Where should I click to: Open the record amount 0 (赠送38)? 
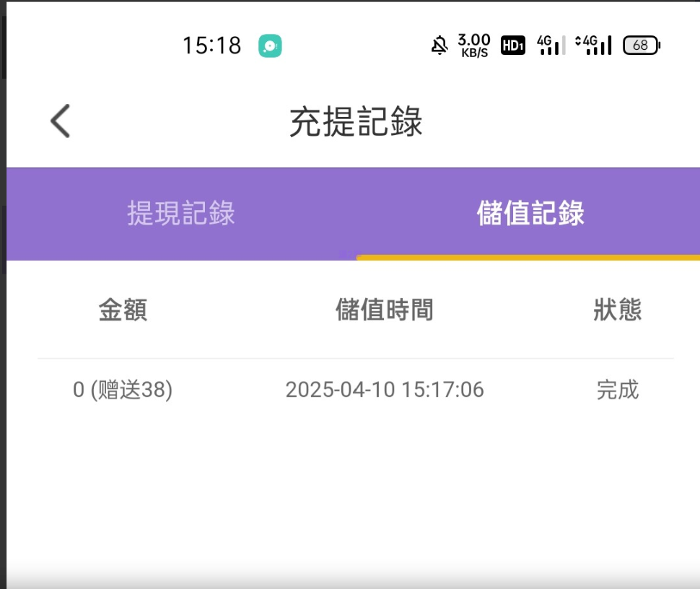pos(123,390)
